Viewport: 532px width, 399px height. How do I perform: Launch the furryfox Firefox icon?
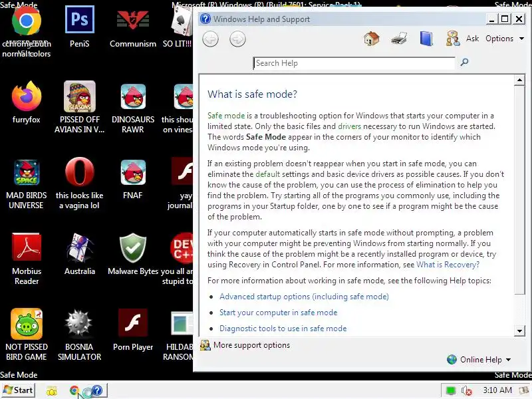[27, 96]
